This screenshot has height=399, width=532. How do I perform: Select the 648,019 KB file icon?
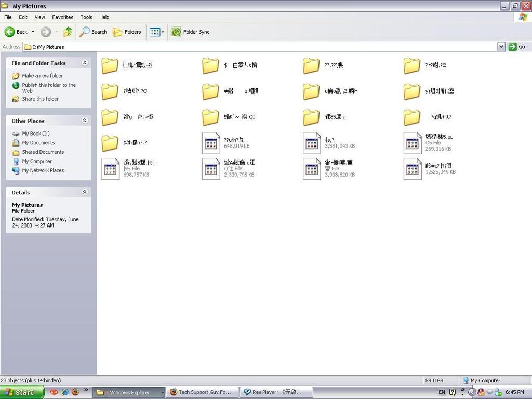click(x=211, y=143)
